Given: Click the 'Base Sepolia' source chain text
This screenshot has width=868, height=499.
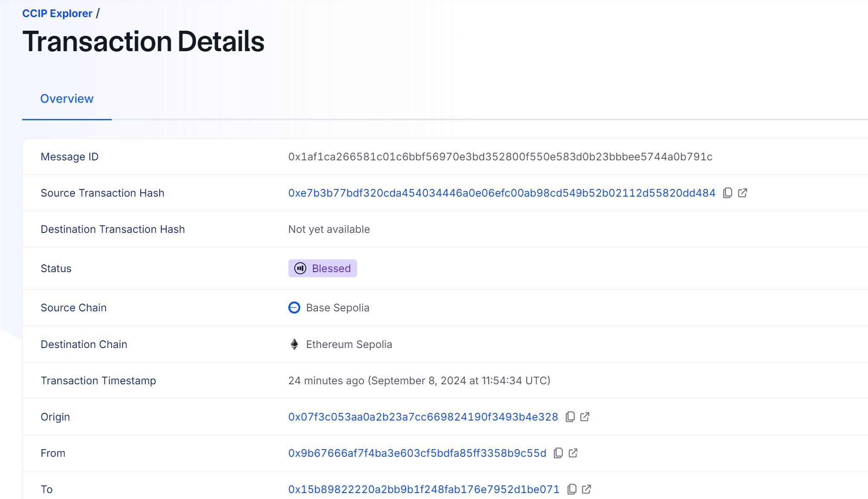Looking at the screenshot, I should [x=338, y=308].
